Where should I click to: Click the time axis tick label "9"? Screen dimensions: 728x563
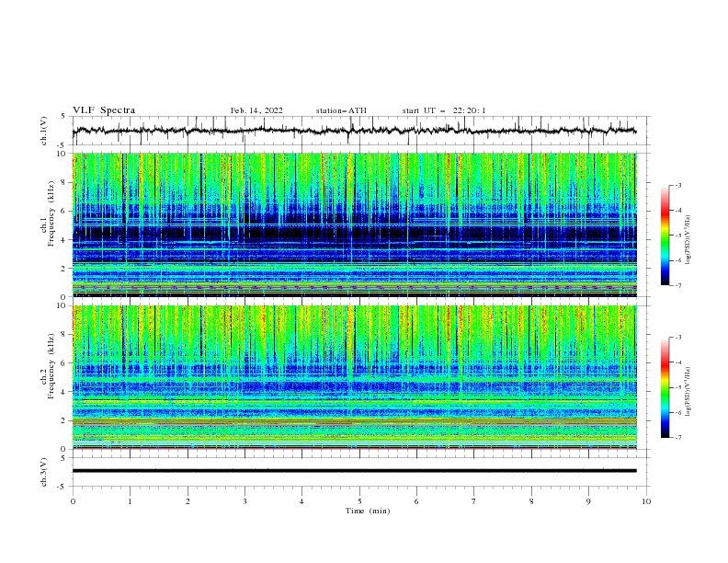588,501
